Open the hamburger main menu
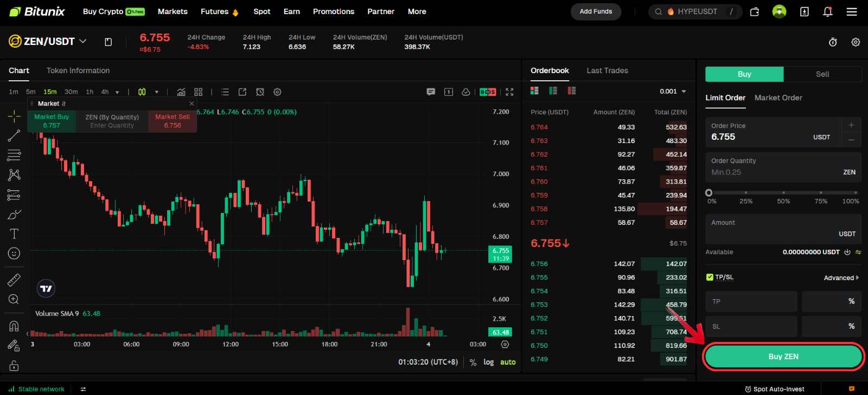The width and height of the screenshot is (868, 395). pyautogui.click(x=852, y=11)
